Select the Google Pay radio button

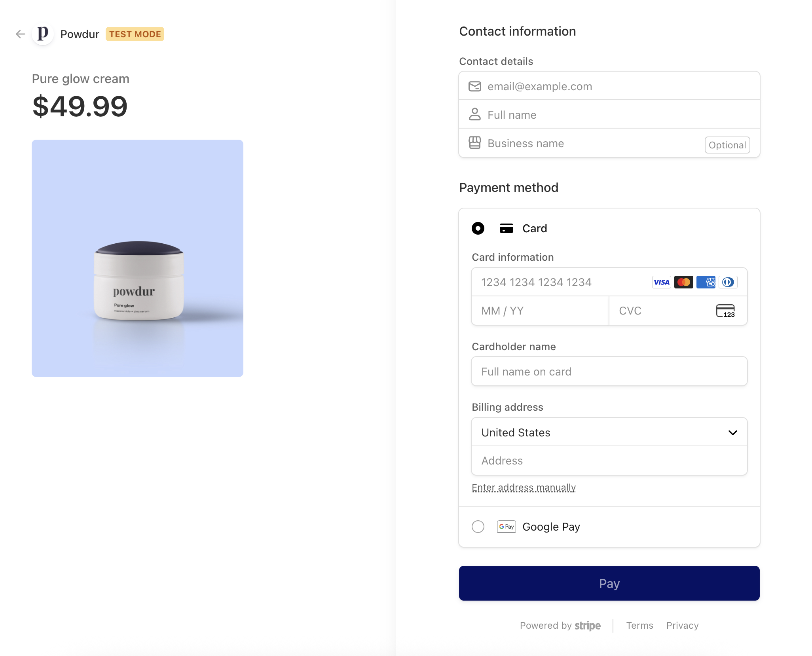(478, 527)
